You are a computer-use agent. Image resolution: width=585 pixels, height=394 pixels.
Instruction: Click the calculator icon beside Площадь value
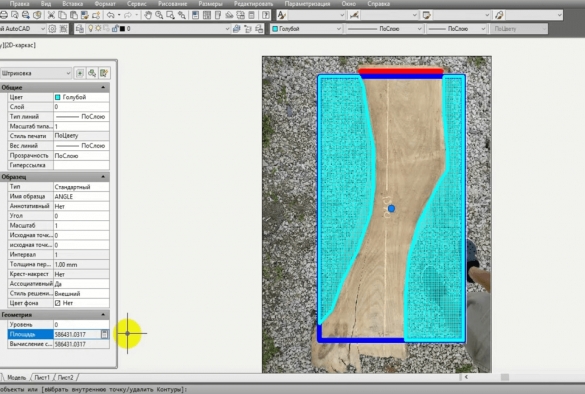click(104, 334)
